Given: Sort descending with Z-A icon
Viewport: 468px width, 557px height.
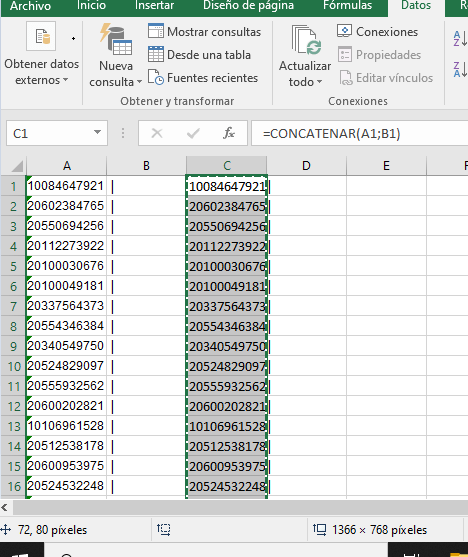Looking at the screenshot, I should click(460, 69).
